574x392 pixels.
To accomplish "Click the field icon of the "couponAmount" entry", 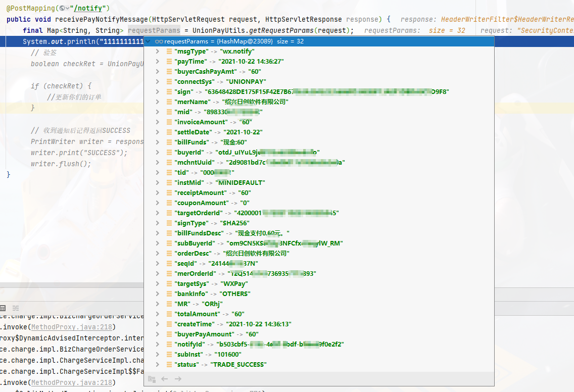I will pos(169,203).
